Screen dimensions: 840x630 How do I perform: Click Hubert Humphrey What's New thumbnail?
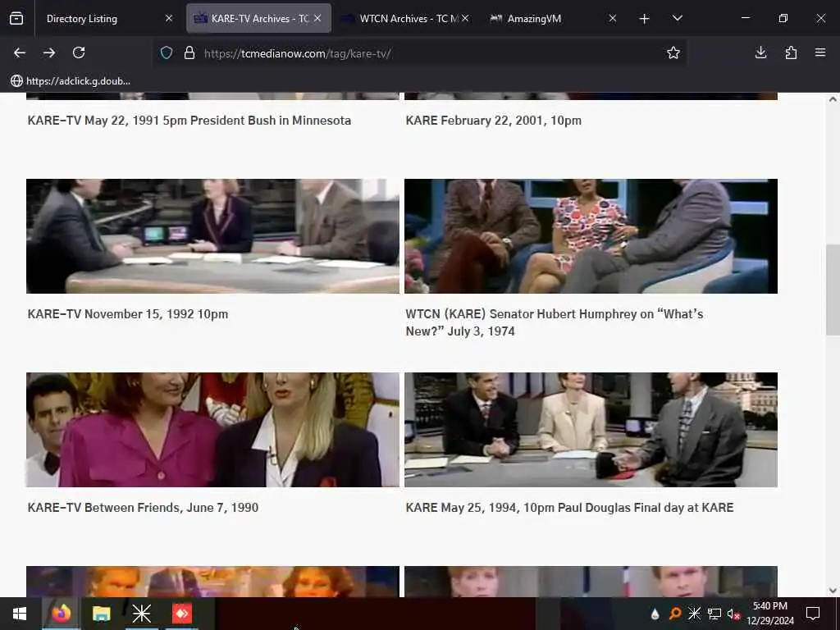pos(591,236)
